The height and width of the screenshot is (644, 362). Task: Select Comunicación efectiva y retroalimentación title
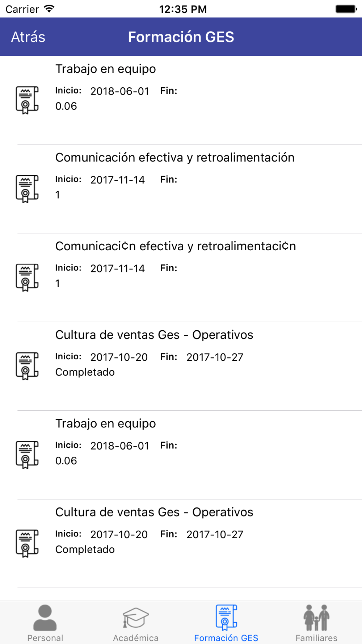pos(175,158)
